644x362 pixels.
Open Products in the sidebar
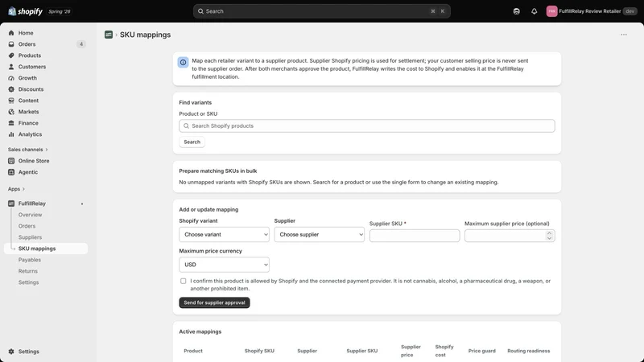[x=30, y=56]
